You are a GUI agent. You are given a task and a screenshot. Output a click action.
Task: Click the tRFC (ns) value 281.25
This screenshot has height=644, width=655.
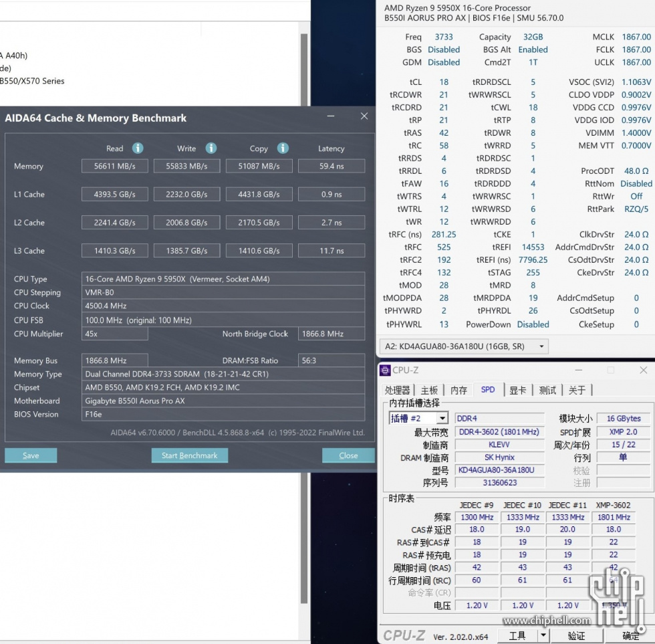point(444,235)
